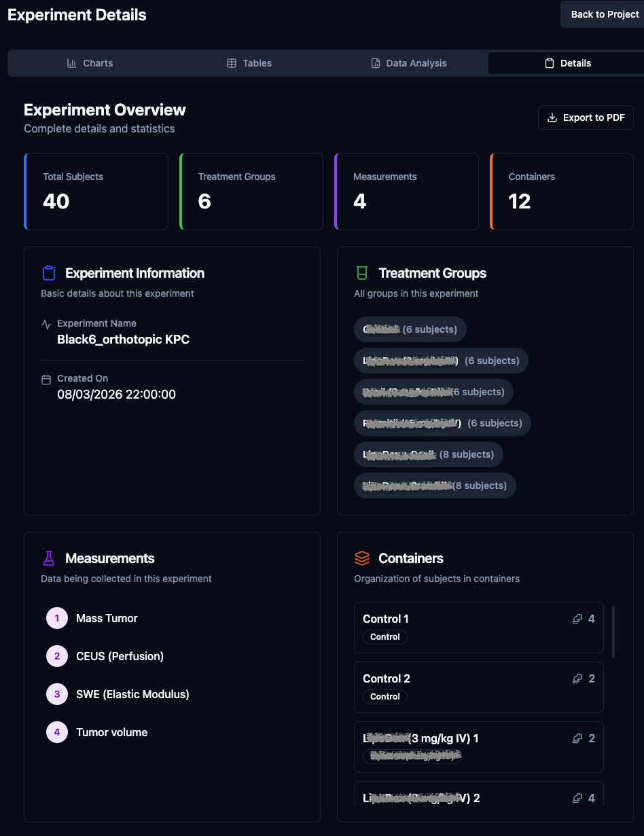
Task: Select the Control 2 container card
Action: 479,687
